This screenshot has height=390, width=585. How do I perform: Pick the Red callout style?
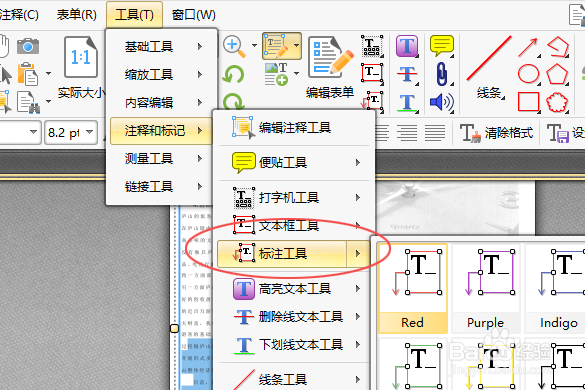(413, 288)
